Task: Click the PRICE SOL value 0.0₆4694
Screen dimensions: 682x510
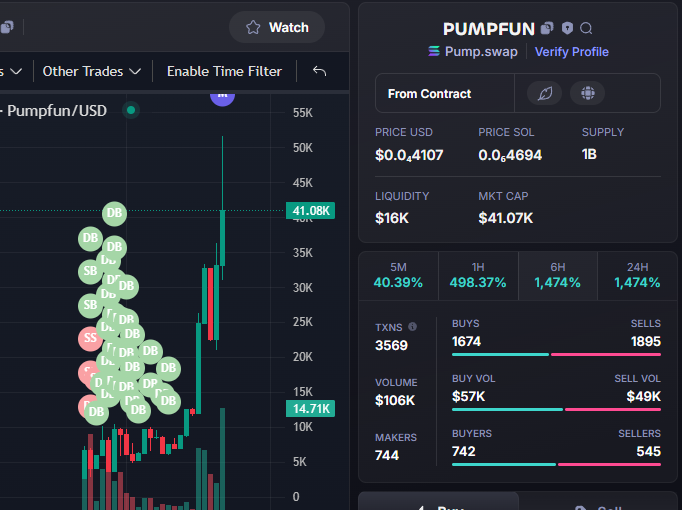Action: pyautogui.click(x=510, y=155)
